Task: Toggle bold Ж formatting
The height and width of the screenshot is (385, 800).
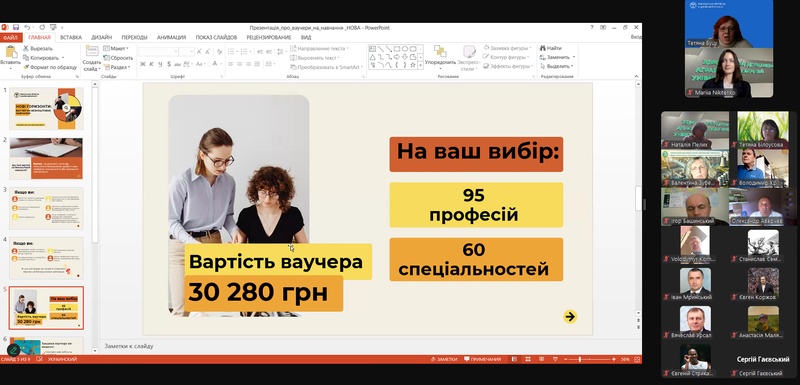Action: pyautogui.click(x=143, y=64)
